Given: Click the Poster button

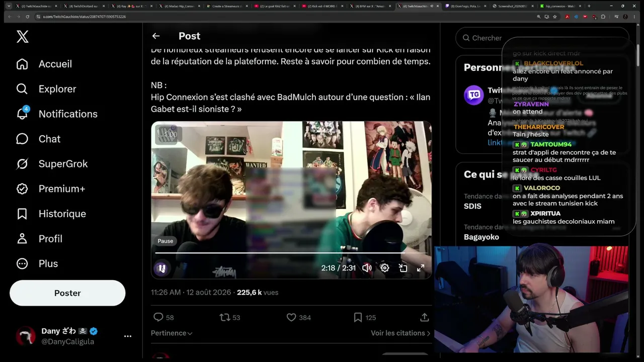Looking at the screenshot, I should [x=67, y=293].
